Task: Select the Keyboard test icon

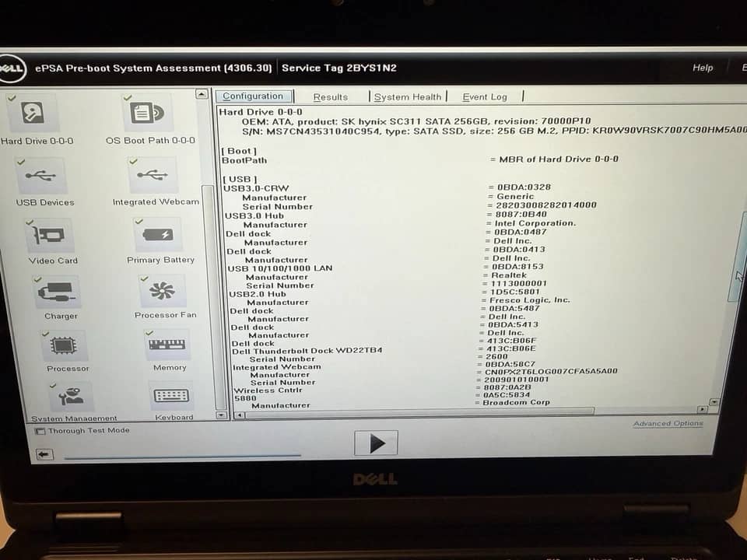Action: pyautogui.click(x=171, y=395)
